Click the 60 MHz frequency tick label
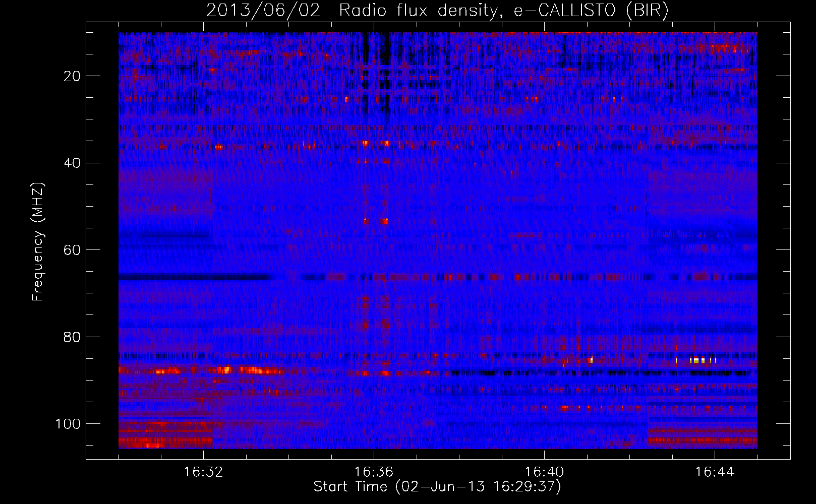This screenshot has width=816, height=504. pyautogui.click(x=72, y=250)
